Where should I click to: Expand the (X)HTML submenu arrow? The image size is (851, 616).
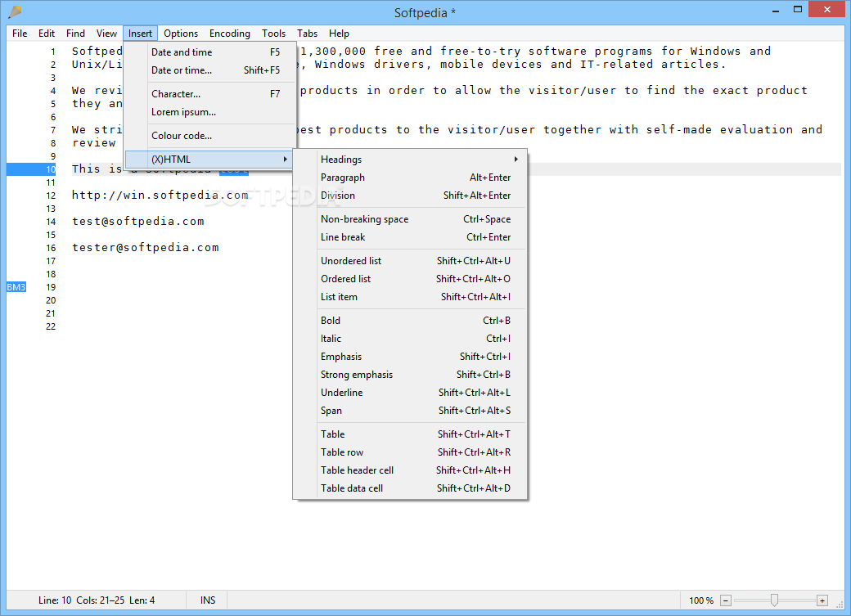(285, 159)
